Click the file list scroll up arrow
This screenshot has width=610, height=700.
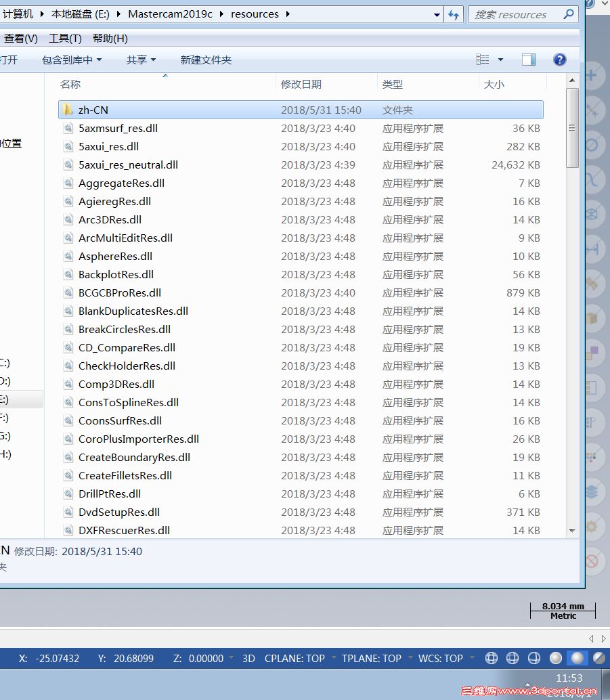pyautogui.click(x=572, y=81)
